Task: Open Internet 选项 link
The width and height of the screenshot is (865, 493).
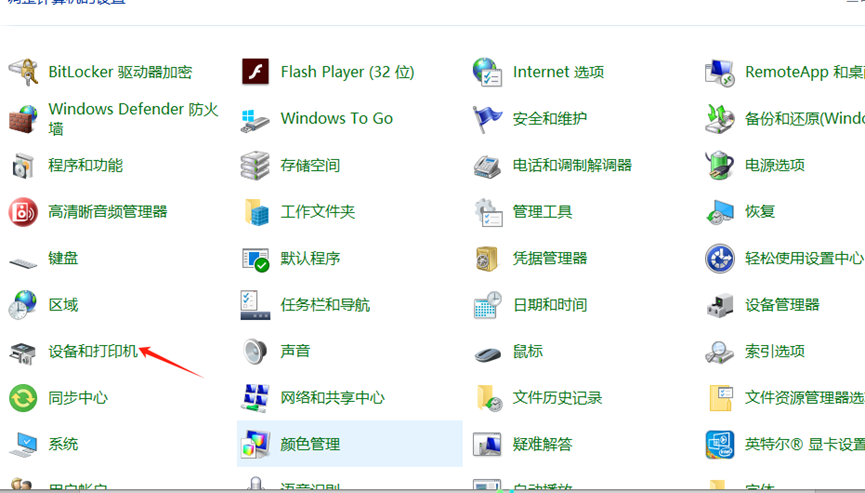Action: pos(558,72)
